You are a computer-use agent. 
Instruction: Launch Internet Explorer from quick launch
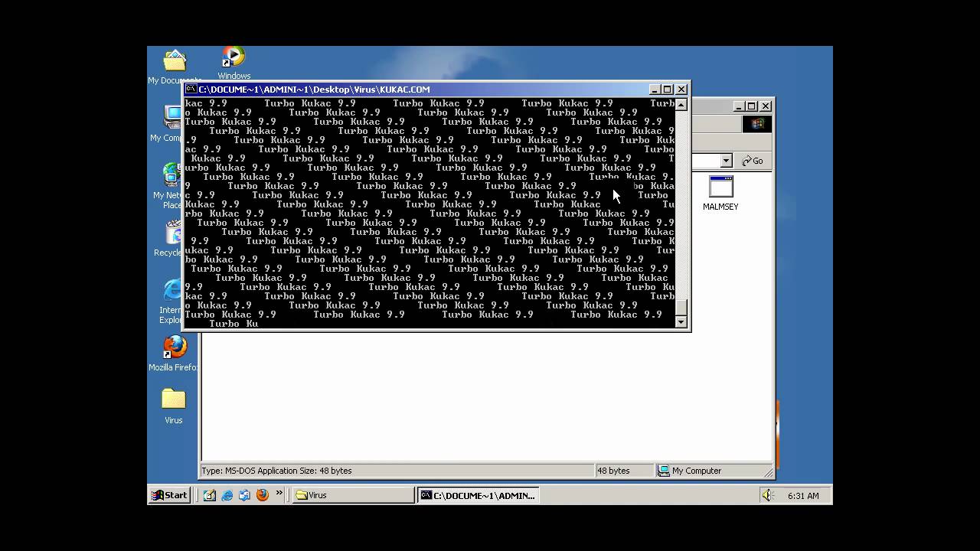click(227, 495)
